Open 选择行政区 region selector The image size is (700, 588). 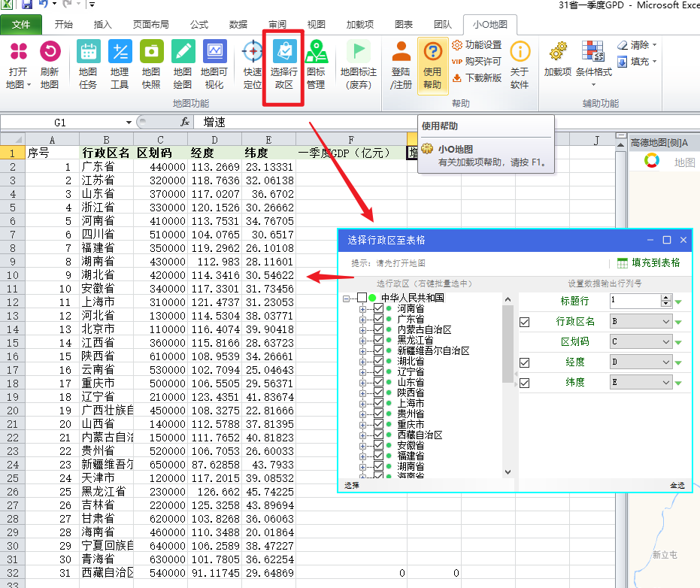click(x=284, y=65)
